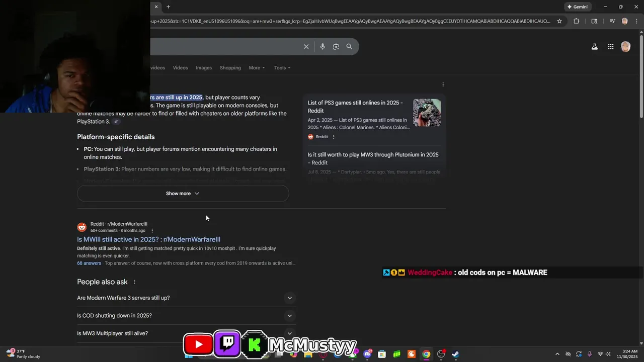The image size is (644, 362).
Task: Open Steam from the taskbar
Action: (455, 354)
